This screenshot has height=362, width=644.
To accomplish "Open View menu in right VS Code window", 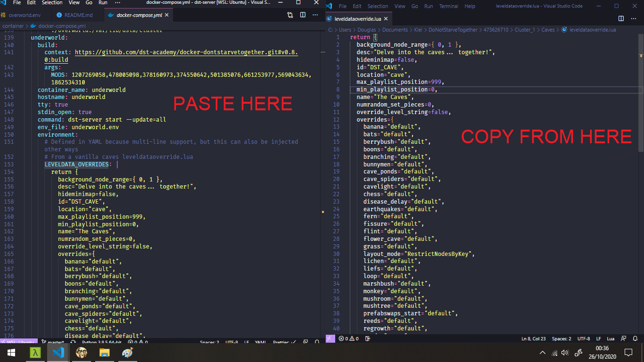I will pyautogui.click(x=400, y=6).
